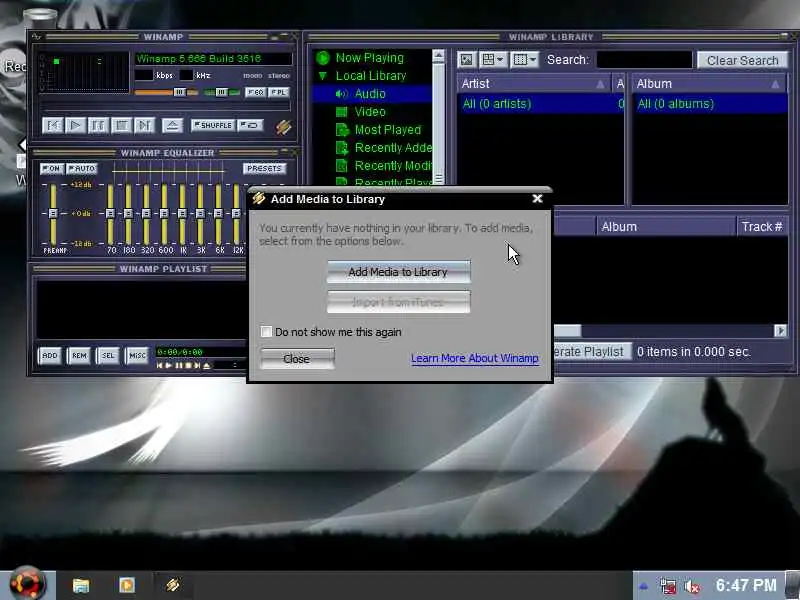Image resolution: width=800 pixels, height=600 pixels.
Task: Click the first view-mode icon beside Search
Action: pyautogui.click(x=466, y=60)
